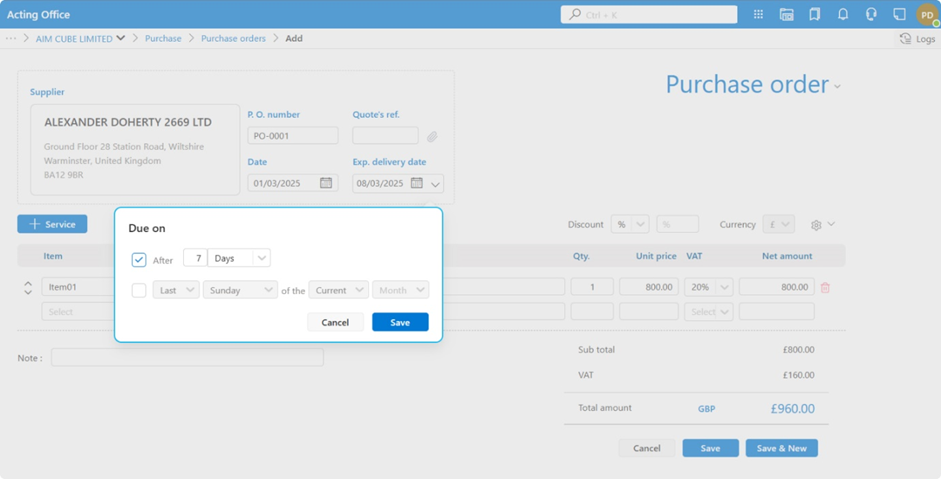Viewport: 941px width, 479px height.
Task: Open the Logs panel
Action: pyautogui.click(x=917, y=39)
